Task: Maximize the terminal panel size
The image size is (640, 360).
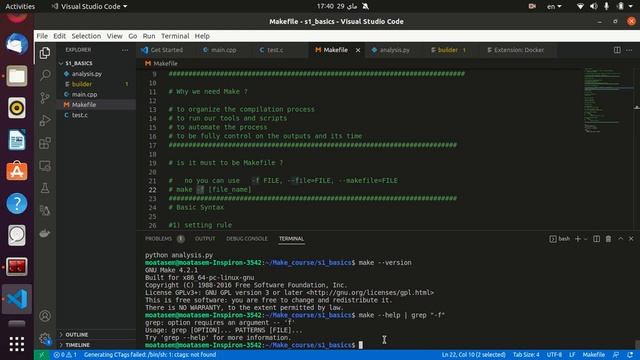Action: click(620, 239)
